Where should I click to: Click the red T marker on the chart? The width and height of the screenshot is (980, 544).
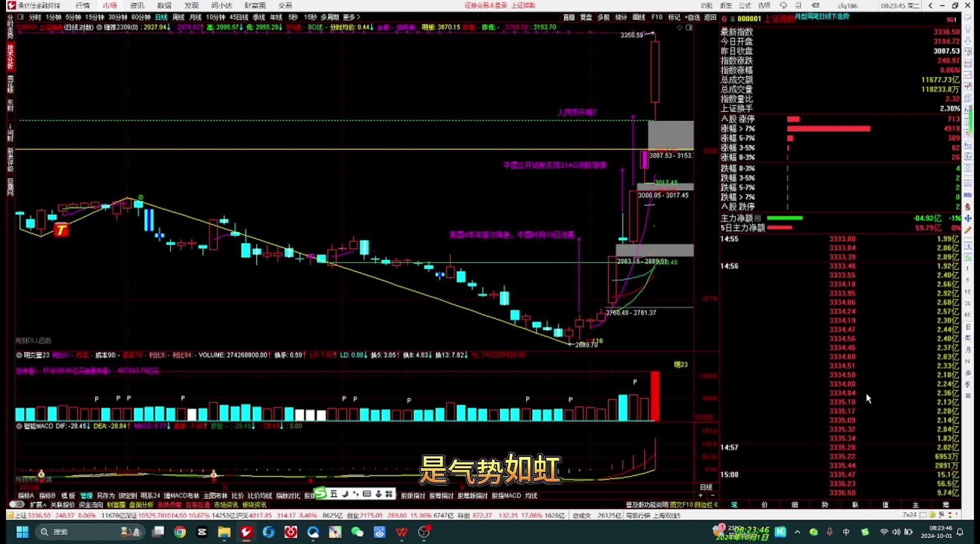pyautogui.click(x=61, y=230)
